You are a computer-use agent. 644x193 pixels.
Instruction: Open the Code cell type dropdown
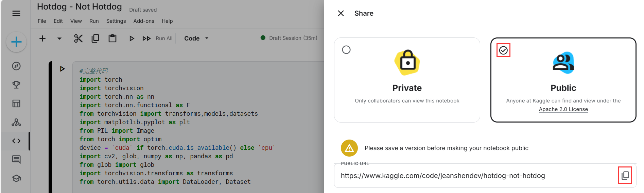[196, 38]
